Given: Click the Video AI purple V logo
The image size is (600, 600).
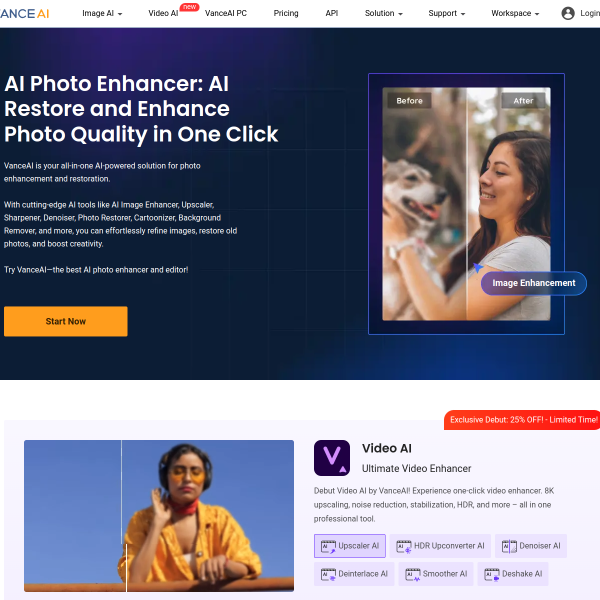Looking at the screenshot, I should tap(332, 458).
